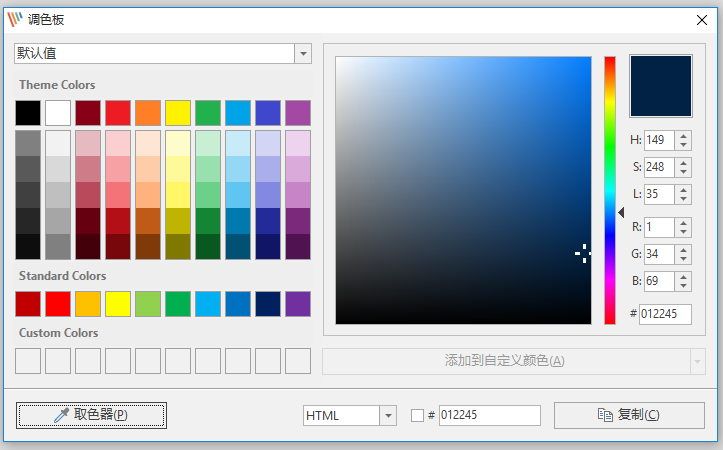Viewport: 723px width, 450px height.
Task: Pick the purple standard color swatch
Action: coord(298,304)
